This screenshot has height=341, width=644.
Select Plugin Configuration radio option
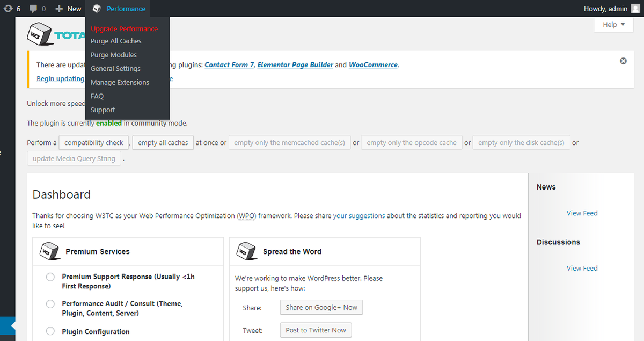50,331
